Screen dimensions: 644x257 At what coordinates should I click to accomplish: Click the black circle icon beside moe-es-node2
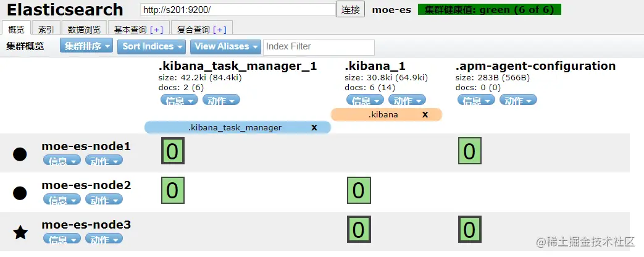click(20, 193)
